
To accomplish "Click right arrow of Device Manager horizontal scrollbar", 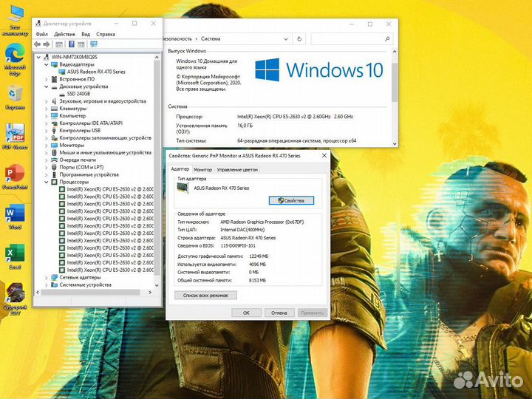I will point(150,292).
